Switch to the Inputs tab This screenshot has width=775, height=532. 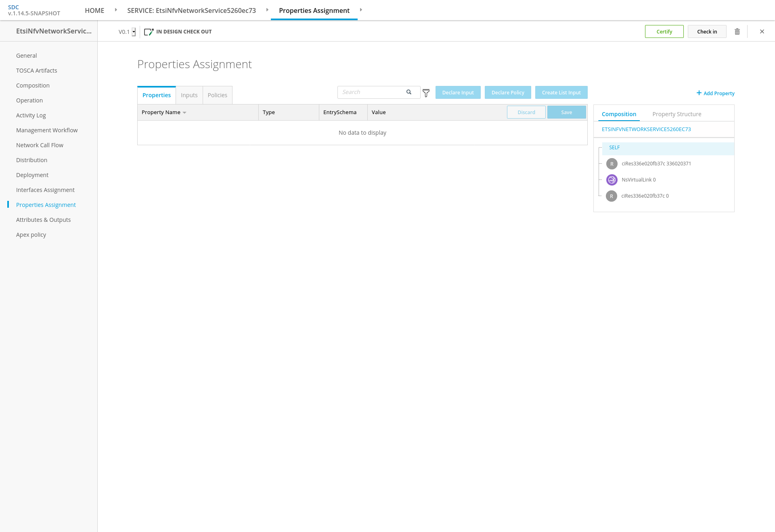pos(189,95)
